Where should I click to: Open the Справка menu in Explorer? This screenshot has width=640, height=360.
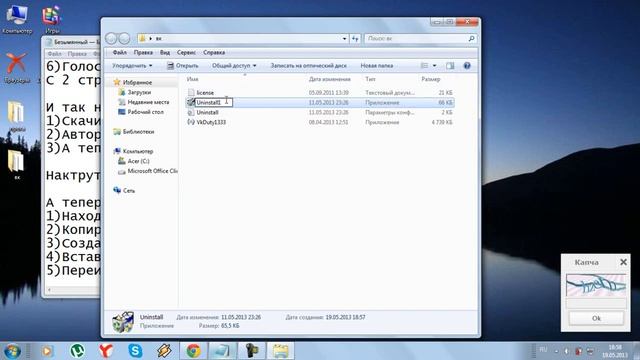coord(214,52)
